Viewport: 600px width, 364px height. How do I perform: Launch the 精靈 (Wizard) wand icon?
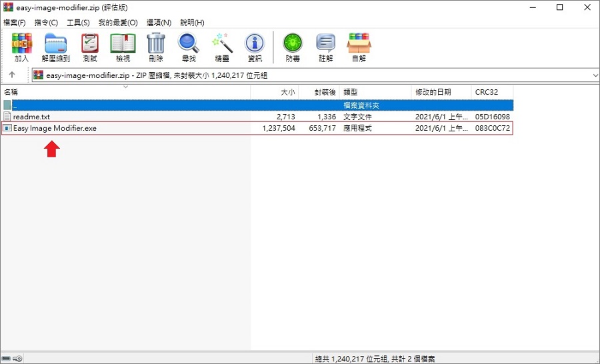[x=222, y=43]
